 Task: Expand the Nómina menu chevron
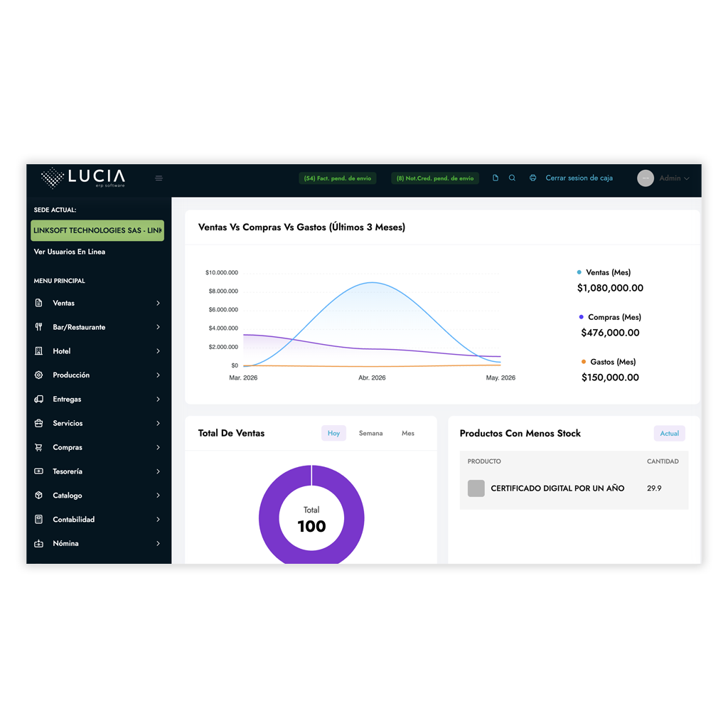[159, 543]
